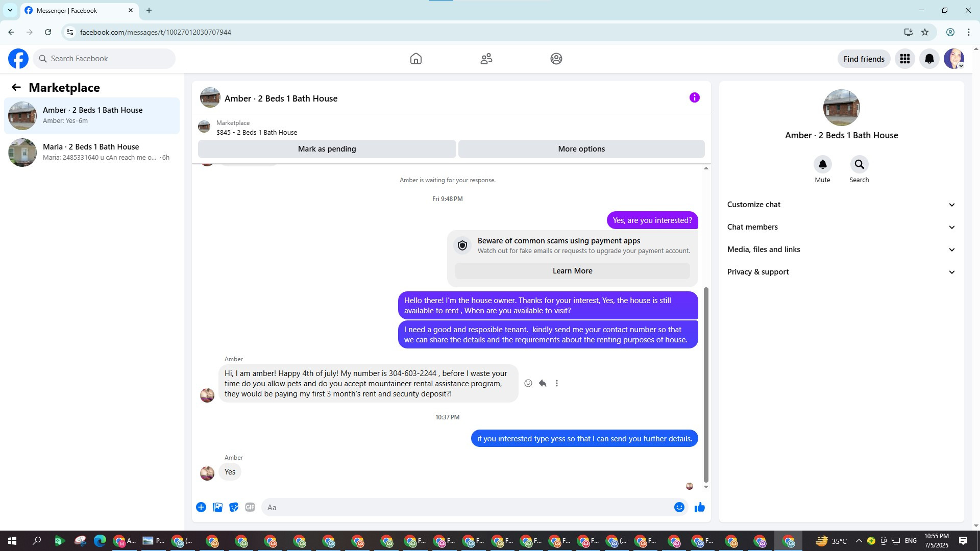
Task: Expand the Privacy & support section
Action: coord(841,272)
